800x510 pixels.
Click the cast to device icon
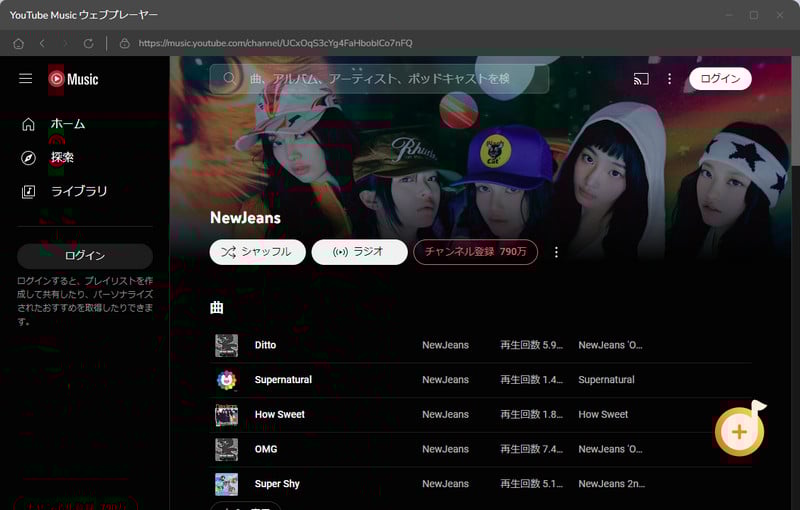(x=641, y=79)
